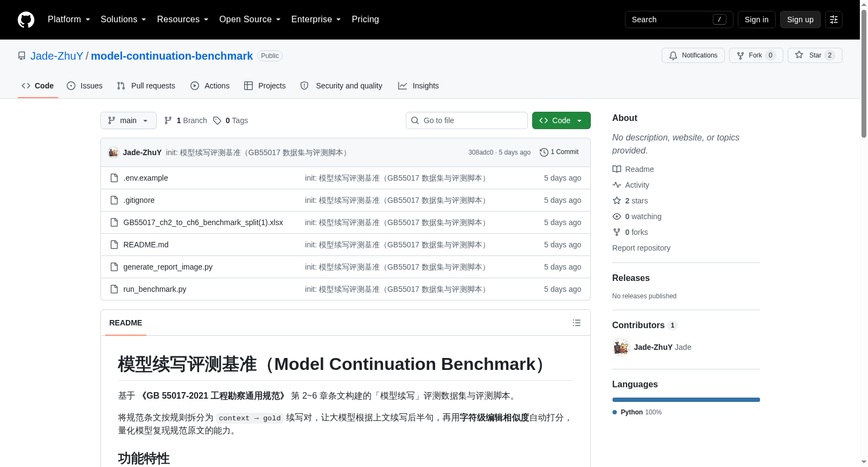868x467 pixels.
Task: Open the .gitignore file
Action: (139, 200)
